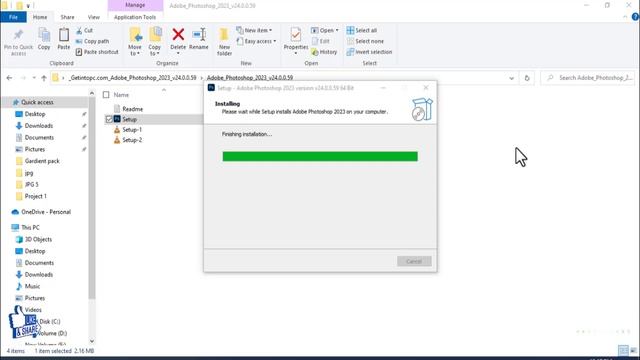Image resolution: width=640 pixels, height=360 pixels.
Task: Click Cut in the Clipboard group
Action: point(84,31)
